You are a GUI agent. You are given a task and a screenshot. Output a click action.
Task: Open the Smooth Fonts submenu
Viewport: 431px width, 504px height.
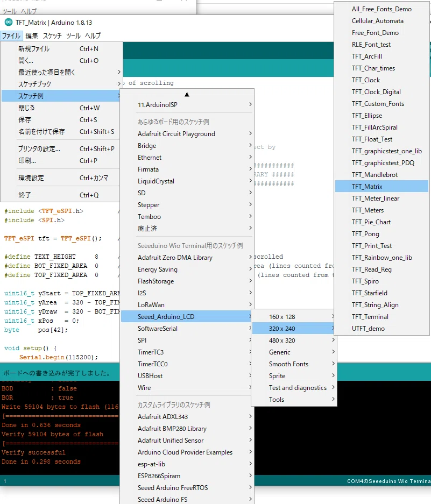pyautogui.click(x=294, y=364)
